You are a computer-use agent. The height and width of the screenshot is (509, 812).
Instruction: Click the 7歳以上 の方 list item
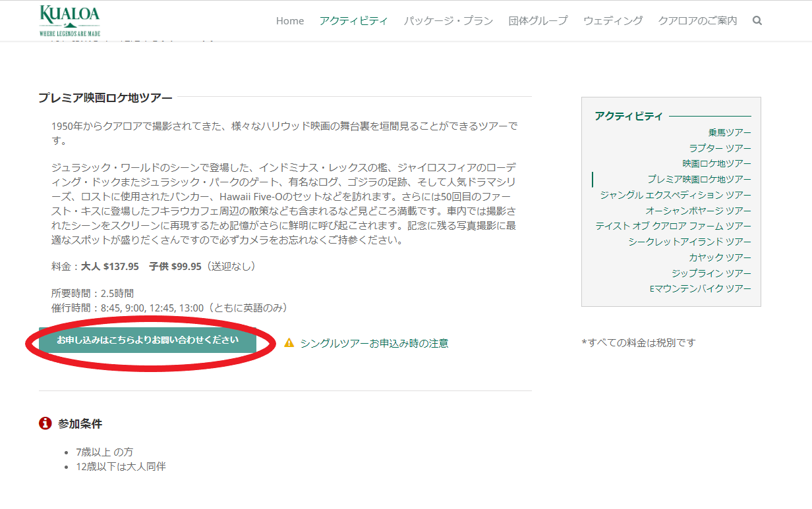(x=104, y=452)
